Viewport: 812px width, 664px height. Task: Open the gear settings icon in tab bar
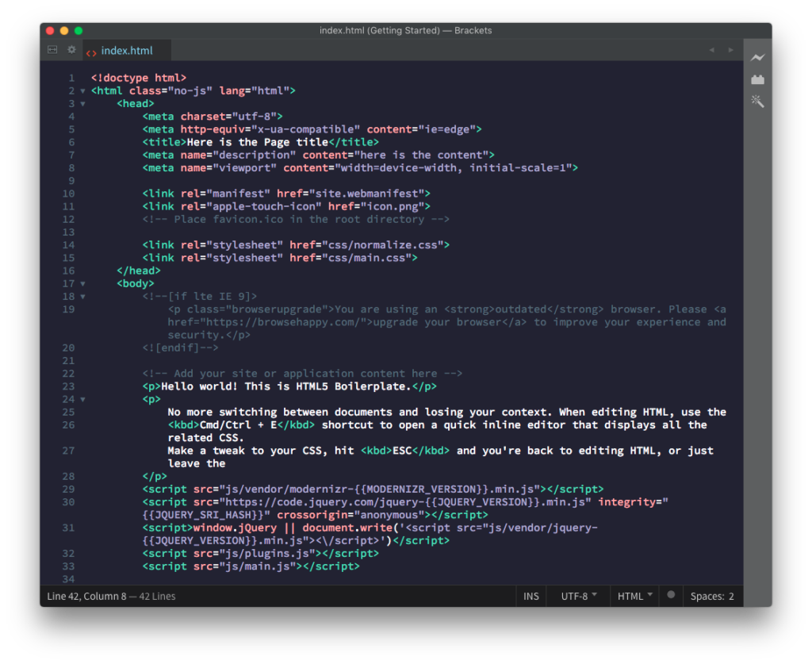(x=71, y=50)
